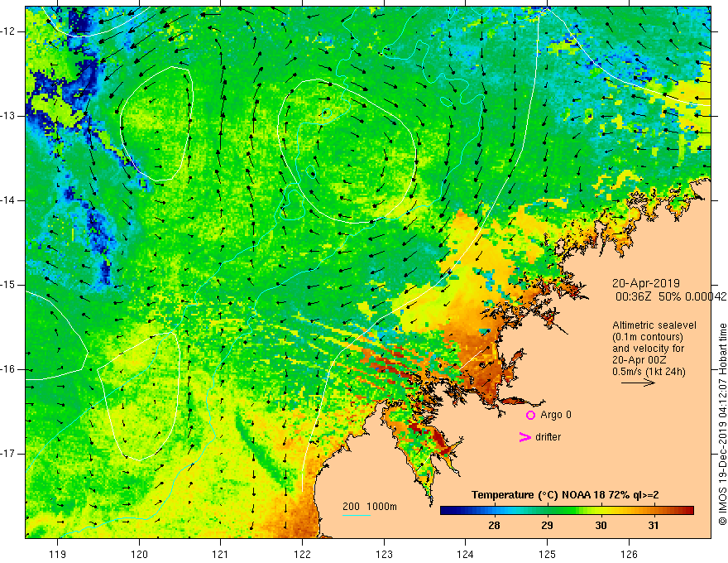This screenshot has width=728, height=563.
Task: Click the '28' color bar tick label
Action: 494,526
